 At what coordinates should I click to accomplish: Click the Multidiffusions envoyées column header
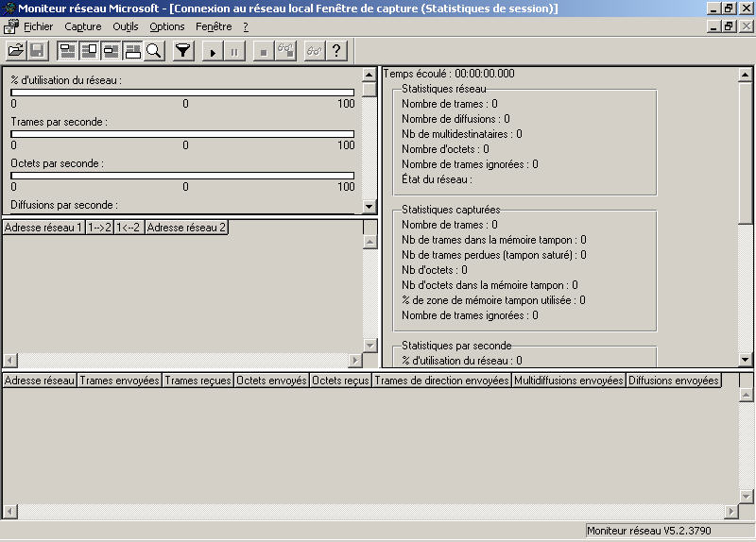(x=569, y=381)
